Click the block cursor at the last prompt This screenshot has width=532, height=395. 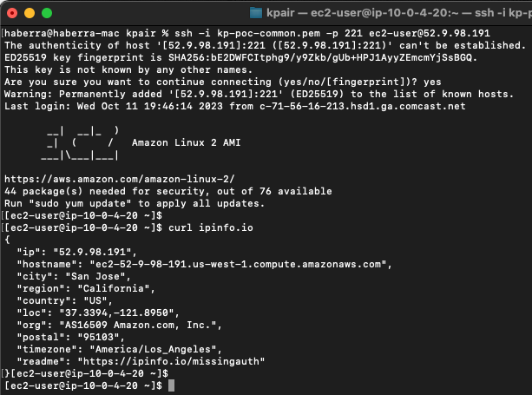click(x=171, y=385)
